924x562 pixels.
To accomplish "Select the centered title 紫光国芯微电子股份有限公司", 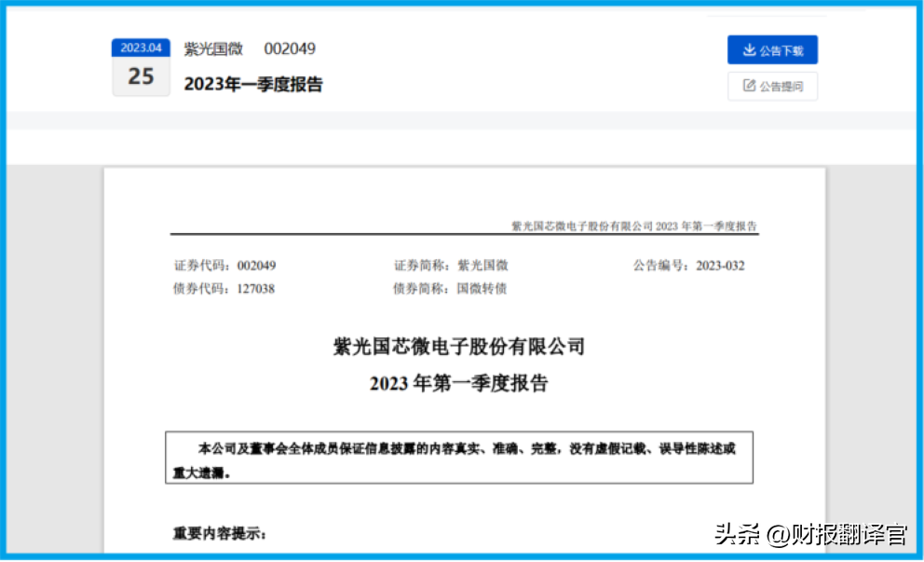I will tap(459, 346).
